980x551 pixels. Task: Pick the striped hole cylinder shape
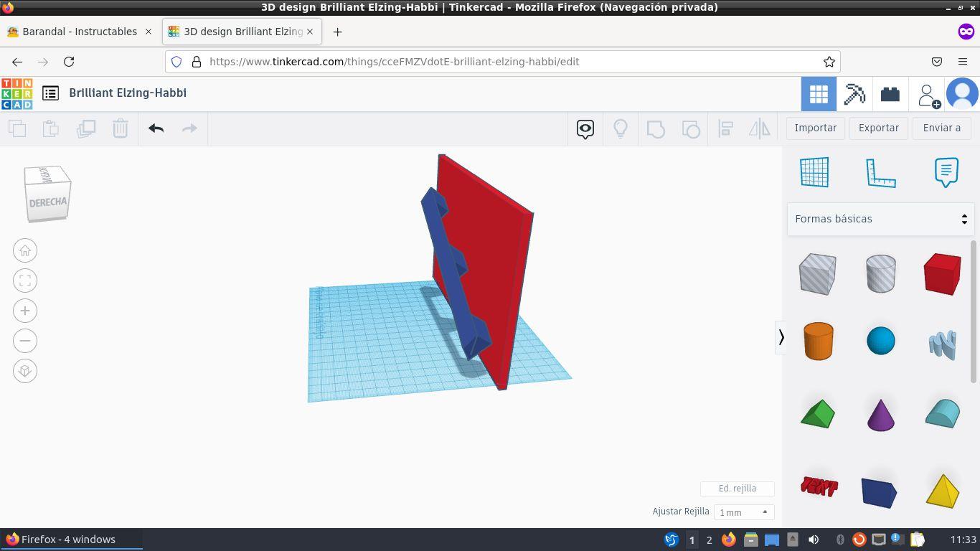(881, 273)
